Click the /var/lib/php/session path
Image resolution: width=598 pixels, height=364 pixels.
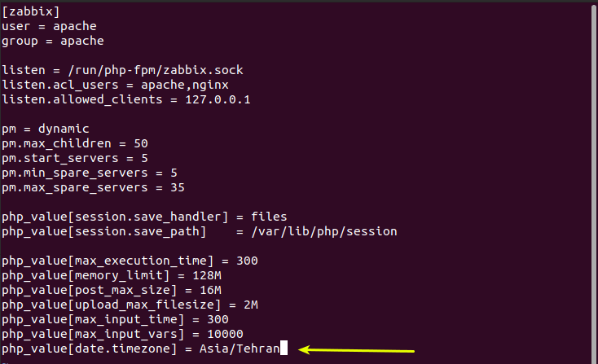pos(324,232)
